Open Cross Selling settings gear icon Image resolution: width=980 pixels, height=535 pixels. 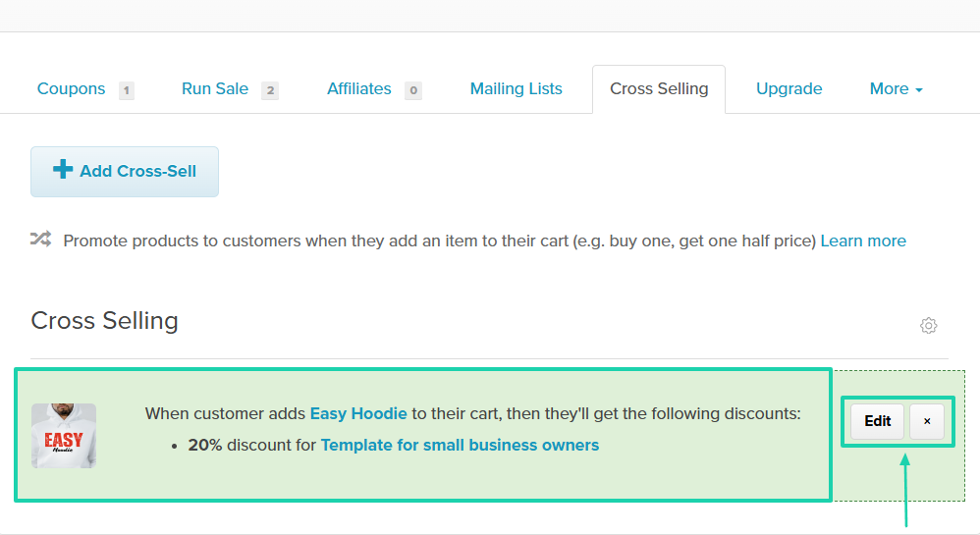coord(928,326)
